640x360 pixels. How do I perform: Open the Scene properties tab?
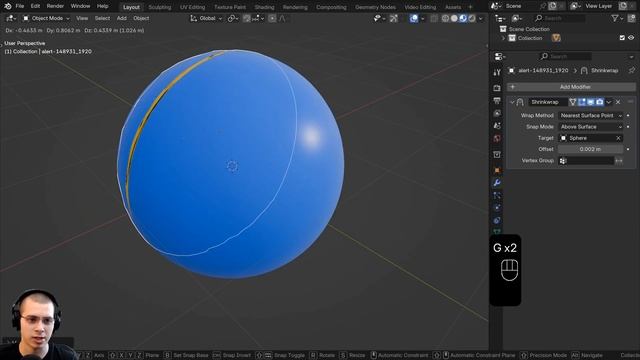click(x=497, y=126)
